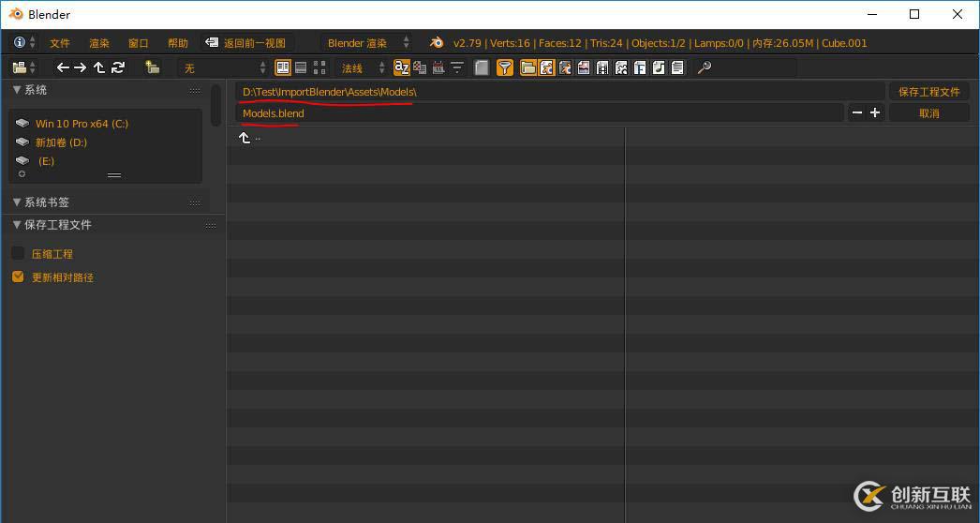Toggle the show folders filter icon
The width and height of the screenshot is (980, 523).
528,67
